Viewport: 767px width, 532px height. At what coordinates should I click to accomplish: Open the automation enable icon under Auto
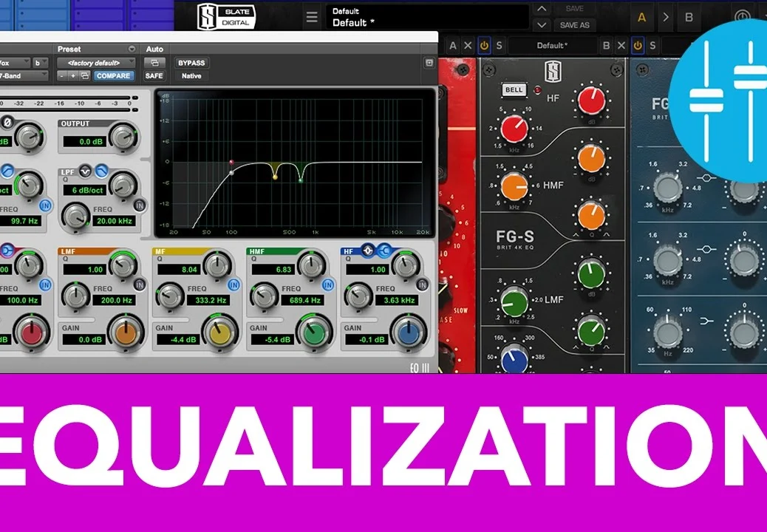[154, 63]
